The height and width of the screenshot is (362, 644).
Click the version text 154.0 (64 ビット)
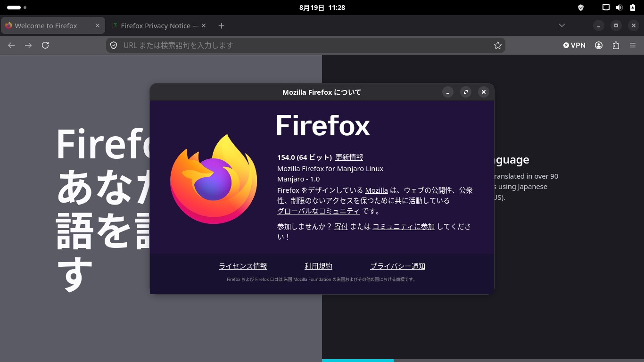click(305, 157)
